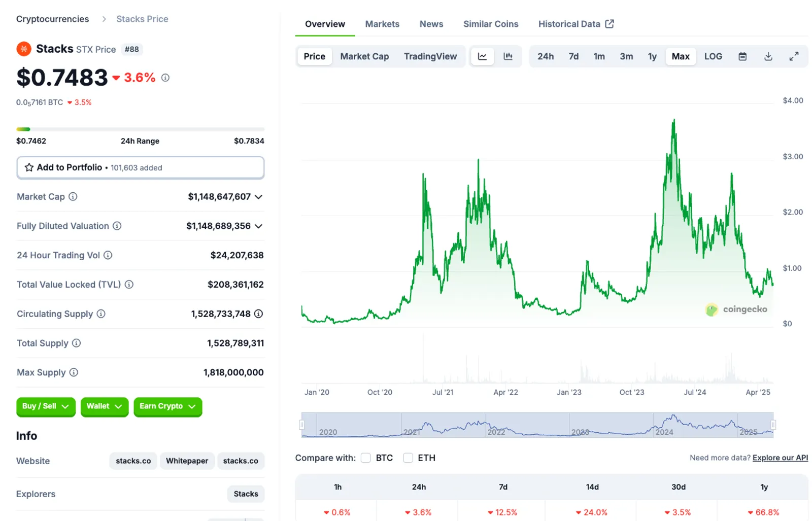Viewport: 812px width, 521px height.
Task: Enable BTC comparison checkbox
Action: [x=366, y=458]
